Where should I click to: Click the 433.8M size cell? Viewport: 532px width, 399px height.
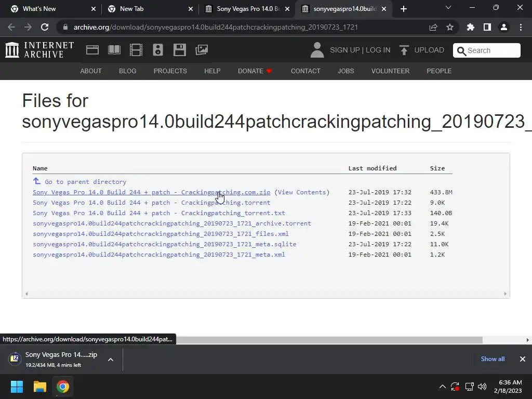pyautogui.click(x=441, y=192)
